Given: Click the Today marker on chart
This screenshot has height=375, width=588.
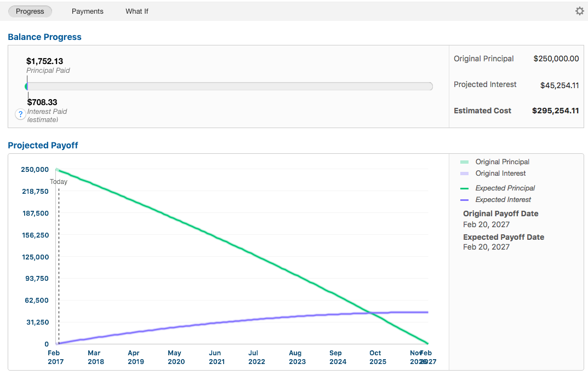Looking at the screenshot, I should point(59,182).
